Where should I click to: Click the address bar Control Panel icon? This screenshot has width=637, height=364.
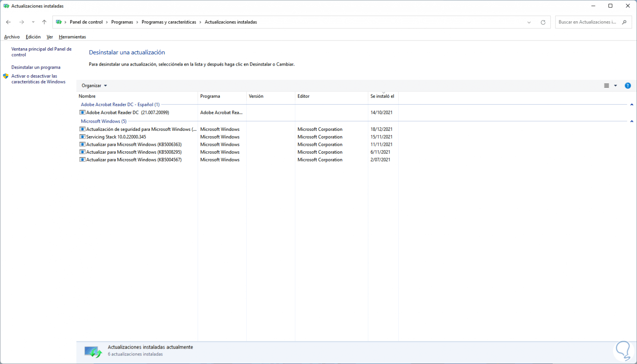59,22
